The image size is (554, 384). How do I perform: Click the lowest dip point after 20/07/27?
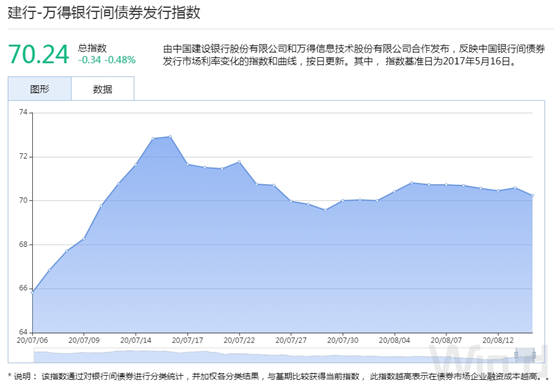tap(325, 210)
